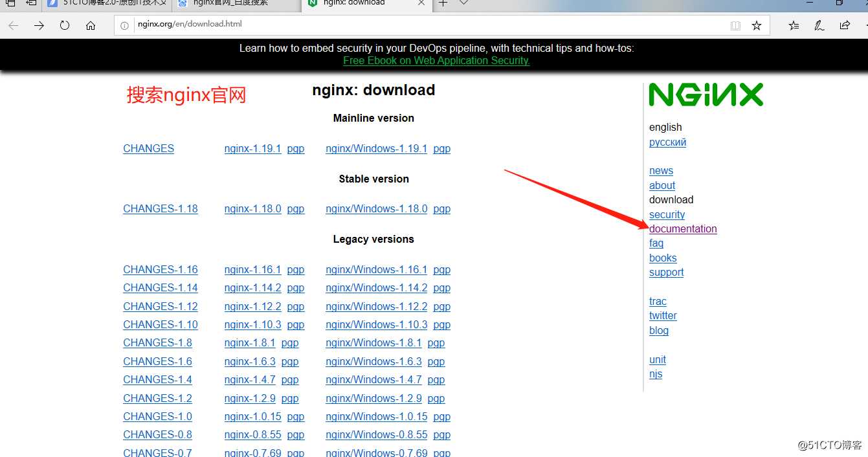Screen dimensions: 868x457
Task: Download nginx-1.2.9 source
Action: coord(250,398)
